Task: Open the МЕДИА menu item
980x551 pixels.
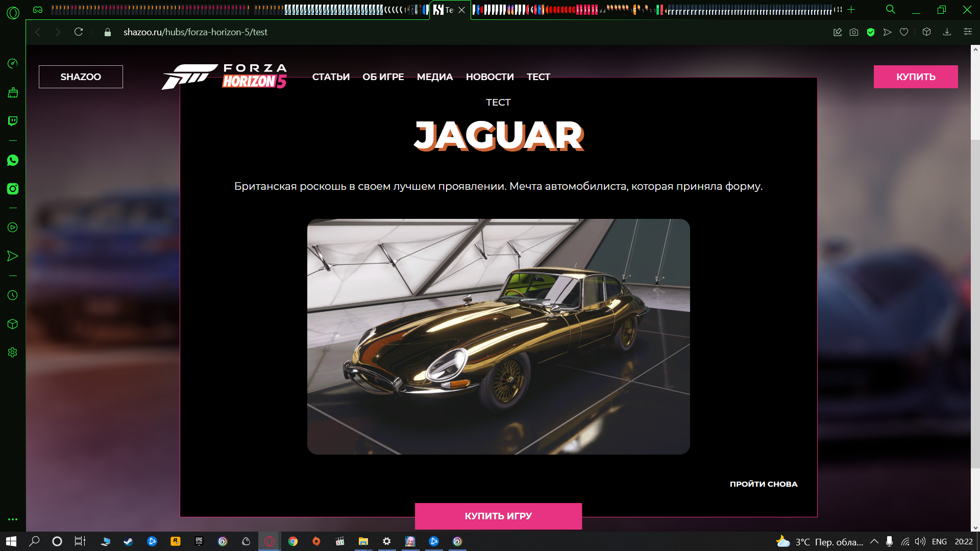Action: 435,77
